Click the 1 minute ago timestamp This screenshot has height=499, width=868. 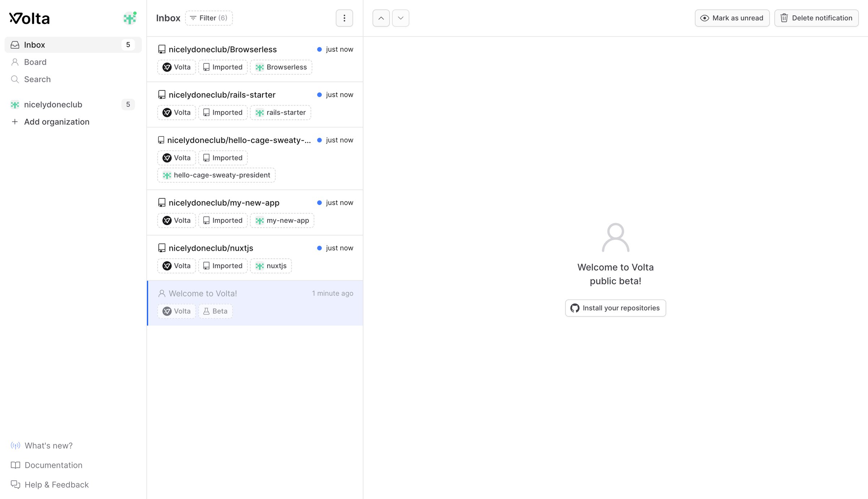(x=333, y=293)
